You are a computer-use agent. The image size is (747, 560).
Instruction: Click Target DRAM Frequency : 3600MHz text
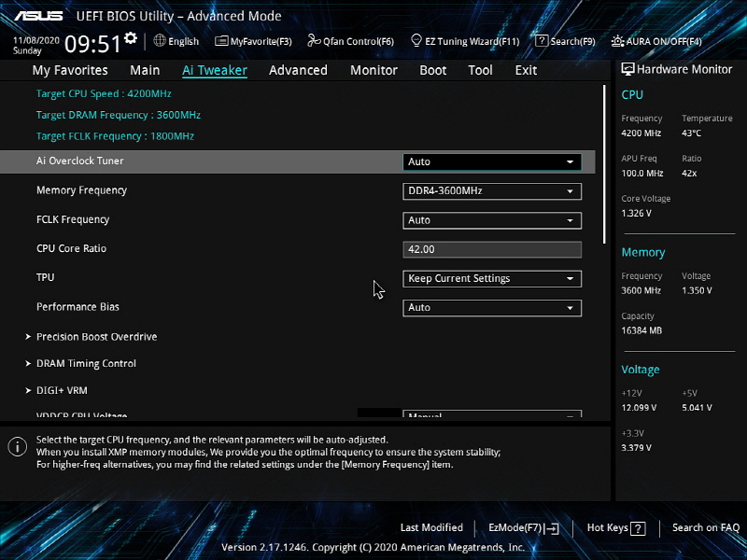point(119,115)
